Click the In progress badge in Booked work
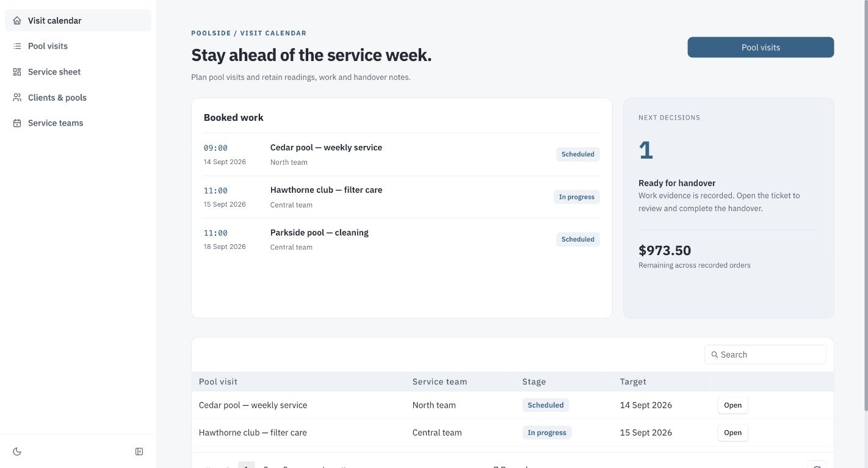This screenshot has width=868, height=468. 576,197
